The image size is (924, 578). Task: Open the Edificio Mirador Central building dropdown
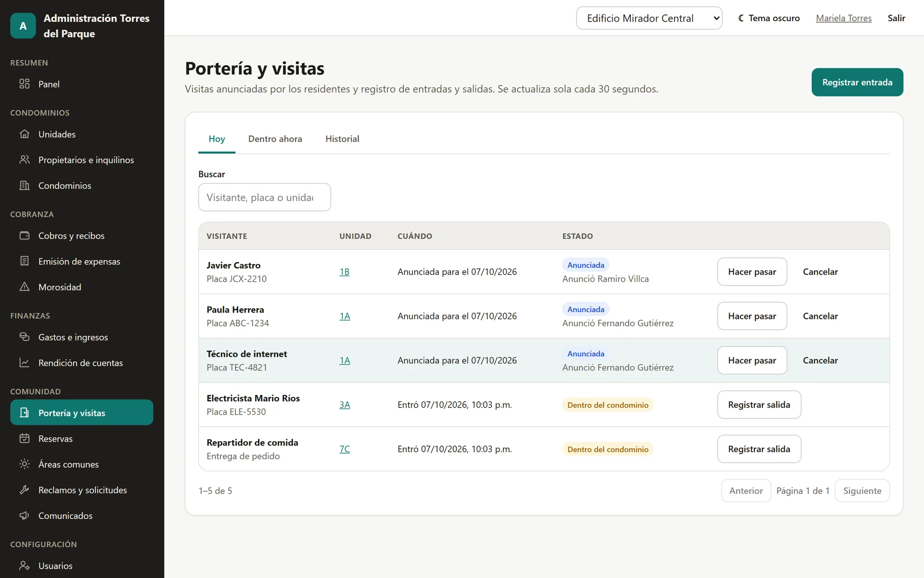(x=649, y=18)
